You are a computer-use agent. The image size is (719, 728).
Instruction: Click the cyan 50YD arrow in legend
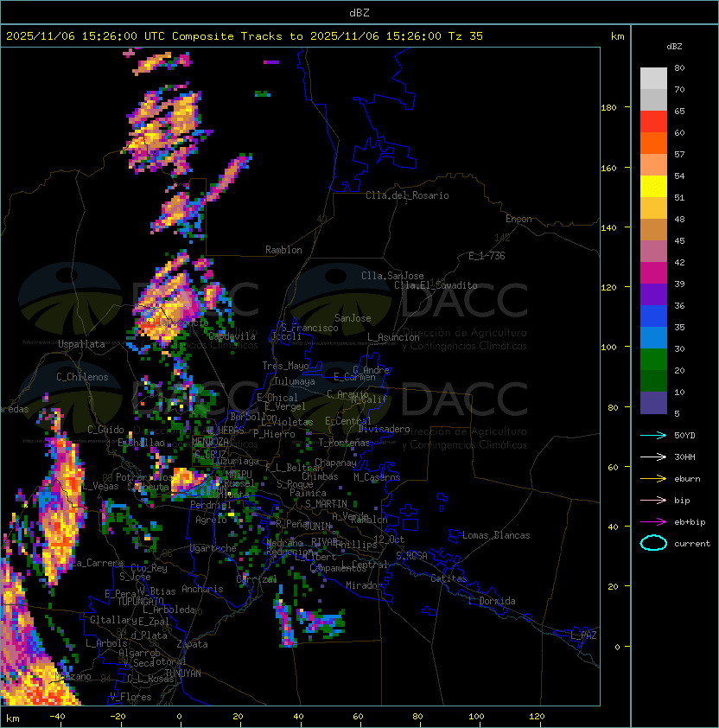click(653, 435)
